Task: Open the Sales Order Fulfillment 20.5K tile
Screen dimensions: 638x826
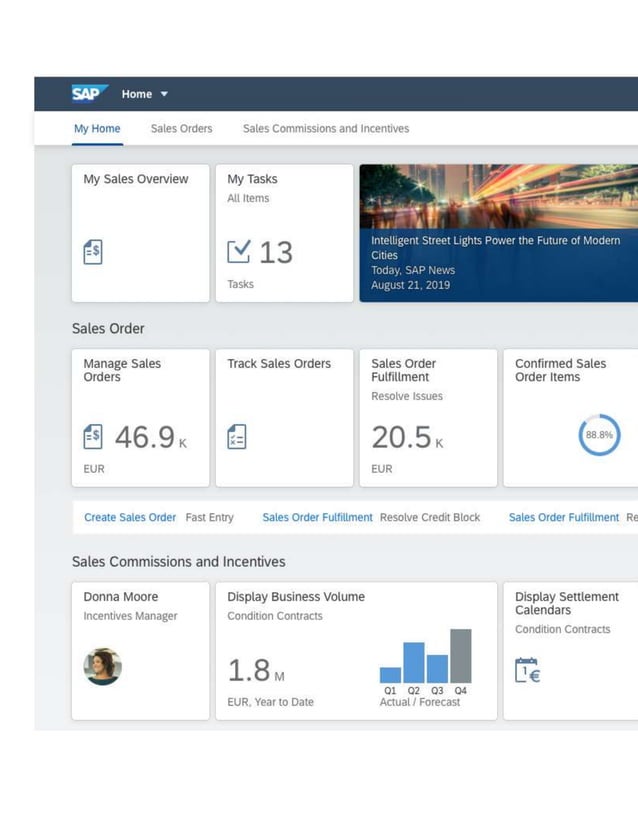Action: (428, 417)
